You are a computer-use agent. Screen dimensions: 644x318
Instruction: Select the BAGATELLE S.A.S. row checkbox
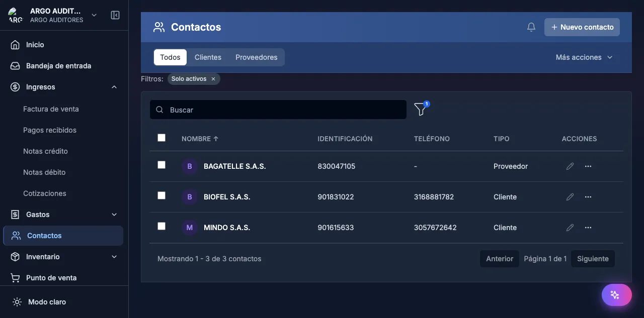point(162,164)
